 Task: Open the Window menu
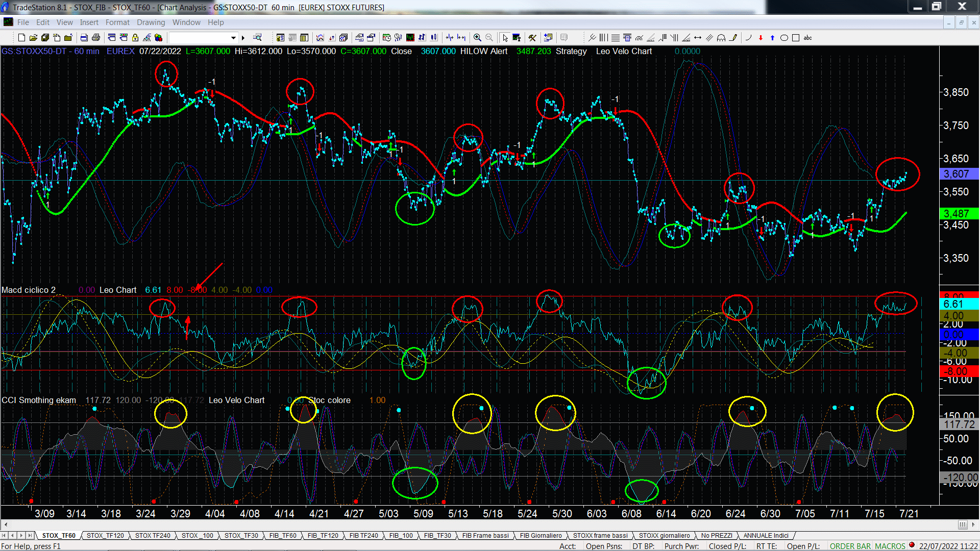[186, 22]
